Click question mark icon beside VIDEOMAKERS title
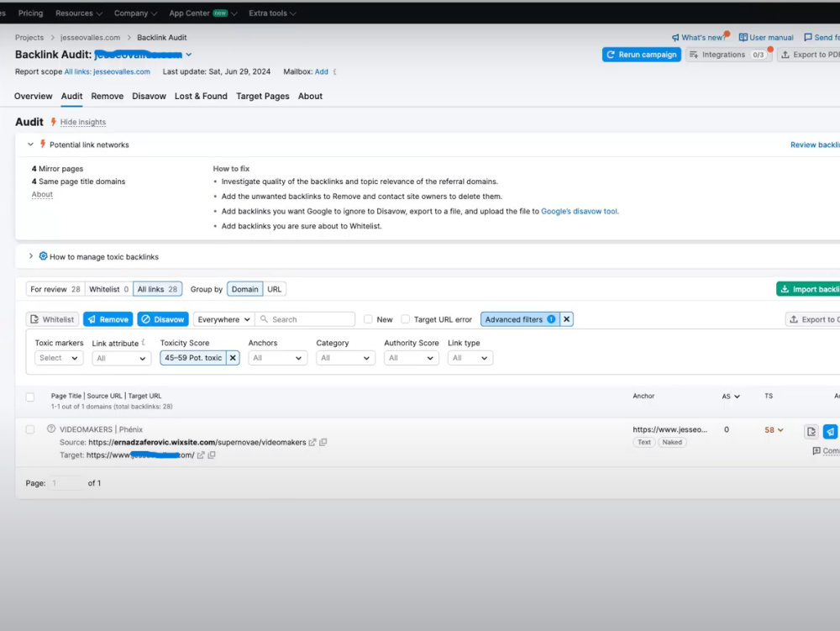 pyautogui.click(x=51, y=429)
